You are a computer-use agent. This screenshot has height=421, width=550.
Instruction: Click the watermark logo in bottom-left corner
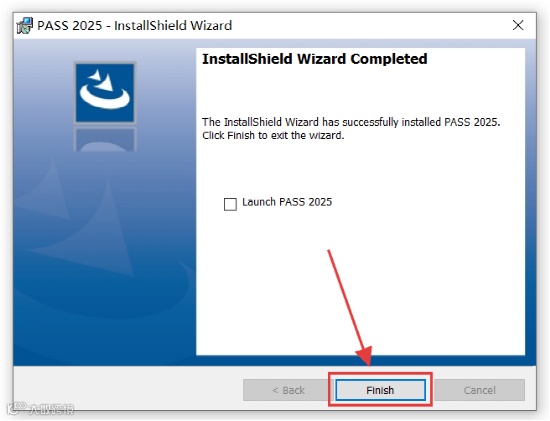tap(16, 408)
